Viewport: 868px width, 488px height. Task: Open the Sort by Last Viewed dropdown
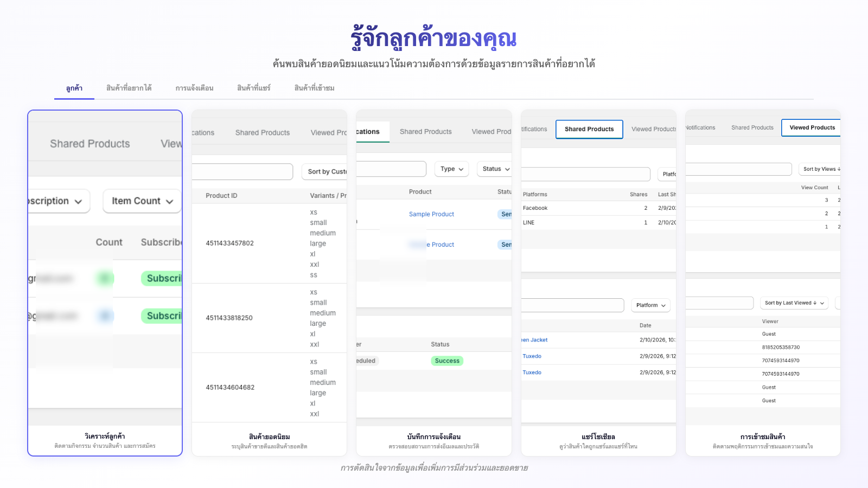pos(794,303)
